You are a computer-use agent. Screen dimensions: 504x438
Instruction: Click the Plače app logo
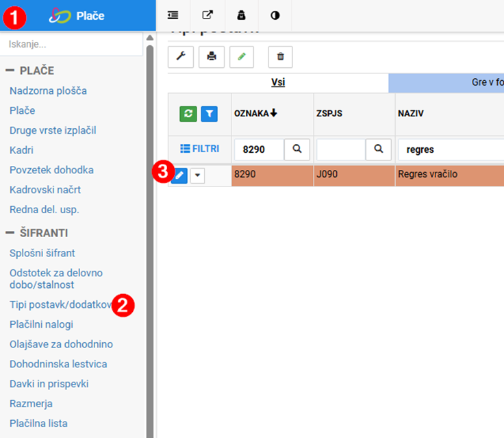[x=60, y=16]
